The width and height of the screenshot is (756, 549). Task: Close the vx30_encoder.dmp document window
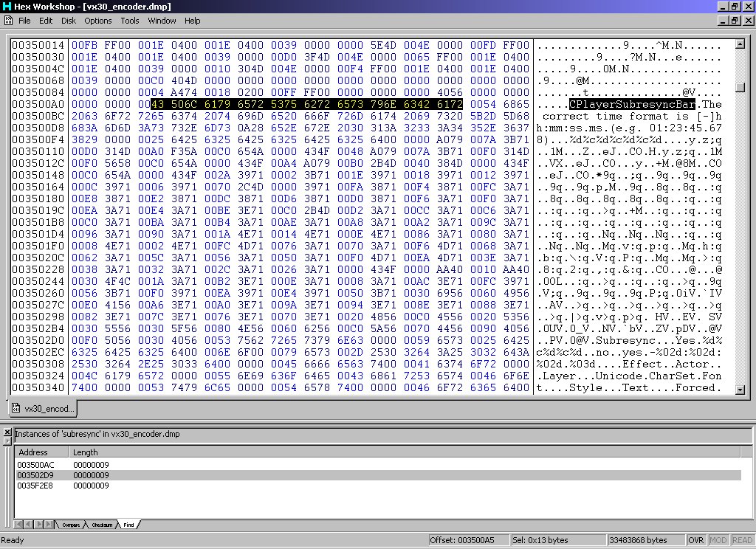pyautogui.click(x=749, y=21)
